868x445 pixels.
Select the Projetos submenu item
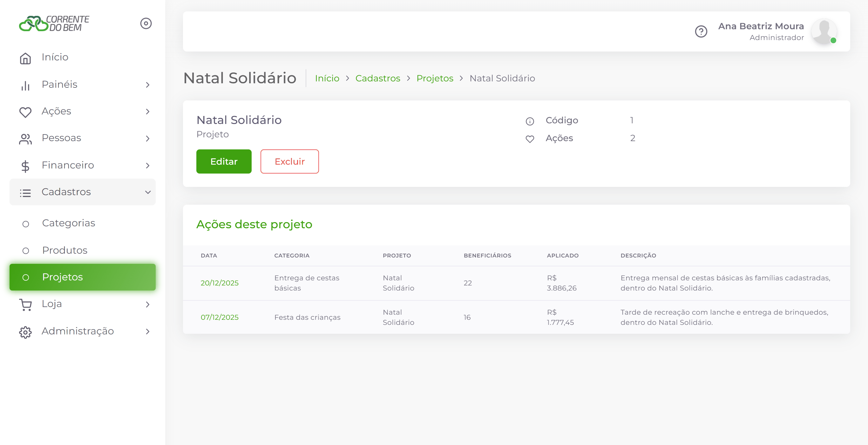tap(83, 277)
